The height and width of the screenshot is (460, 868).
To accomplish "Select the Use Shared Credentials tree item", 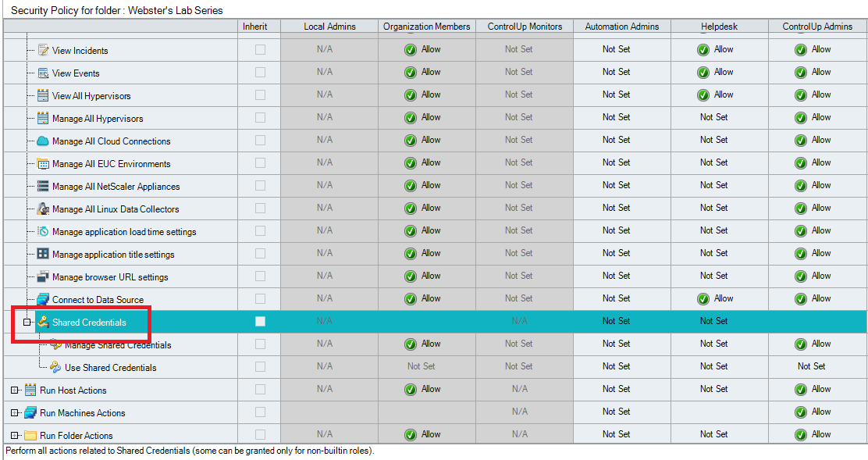I will 110,368.
